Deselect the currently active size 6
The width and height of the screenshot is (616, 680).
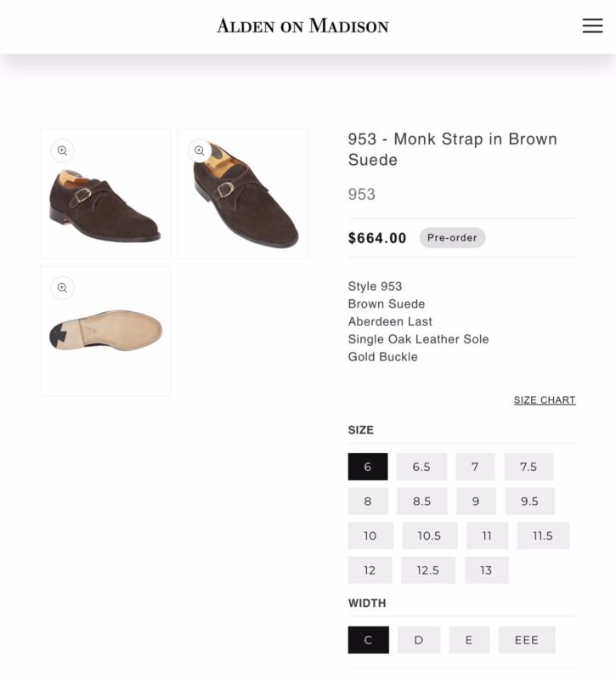368,467
